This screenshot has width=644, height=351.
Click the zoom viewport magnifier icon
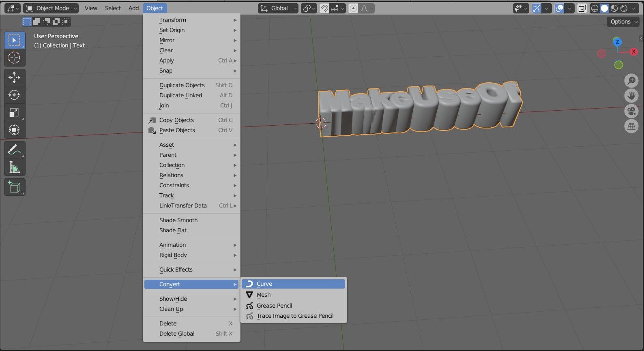631,81
